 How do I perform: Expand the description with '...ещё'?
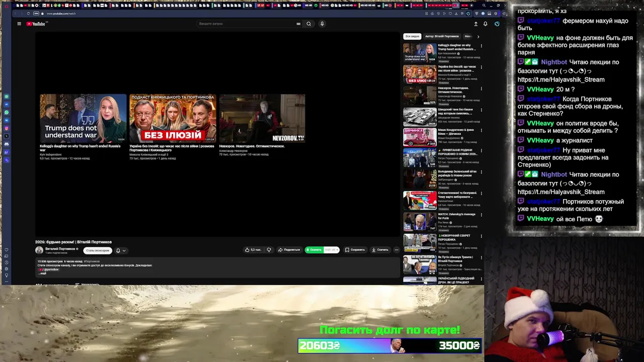point(42,273)
